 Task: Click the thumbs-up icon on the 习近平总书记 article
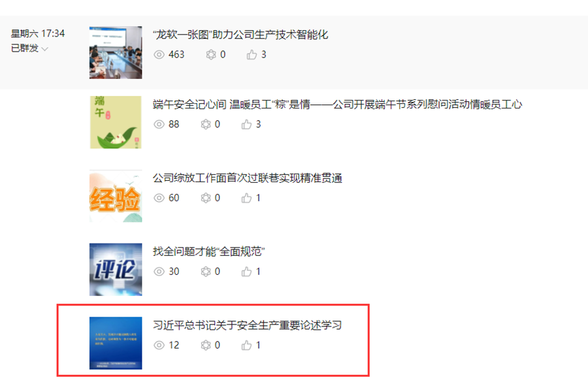coord(246,345)
